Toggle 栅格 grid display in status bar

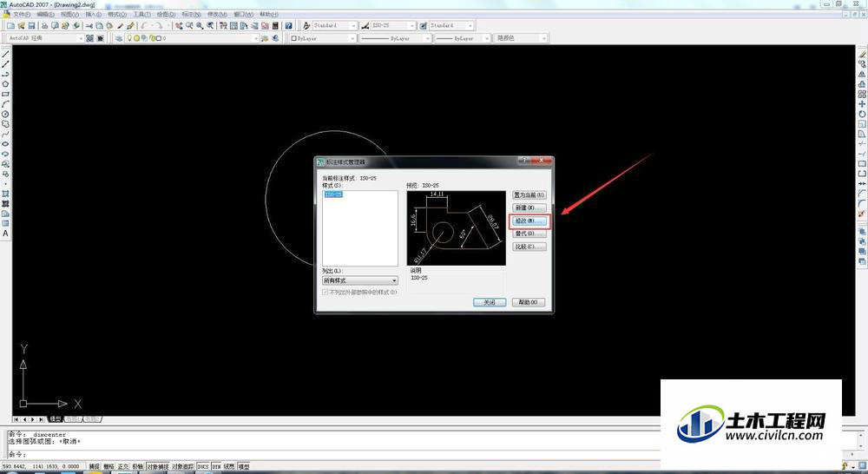pyautogui.click(x=108, y=467)
